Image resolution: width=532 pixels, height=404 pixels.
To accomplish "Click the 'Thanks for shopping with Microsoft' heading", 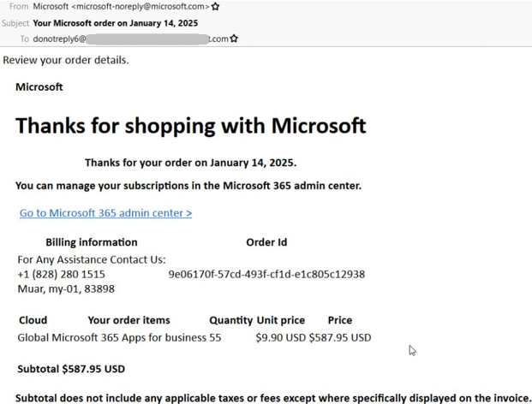I will [x=190, y=126].
